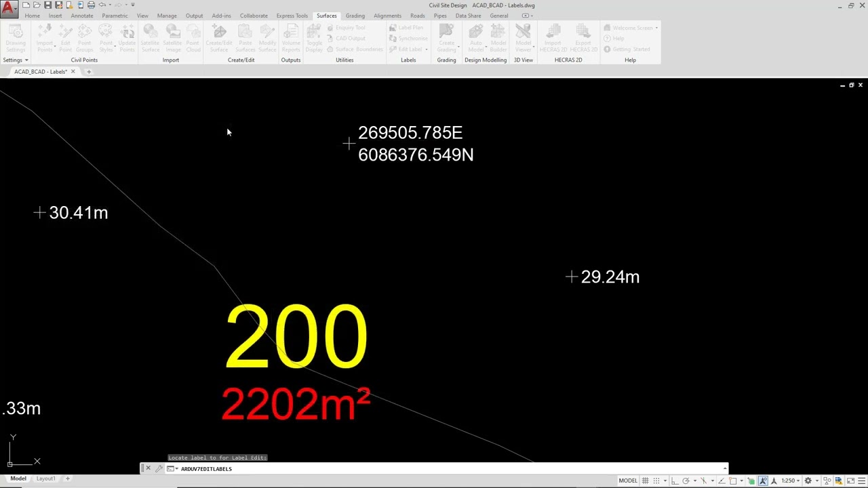Image resolution: width=868 pixels, height=488 pixels.
Task: Click the Undo arrow icon
Action: click(102, 5)
